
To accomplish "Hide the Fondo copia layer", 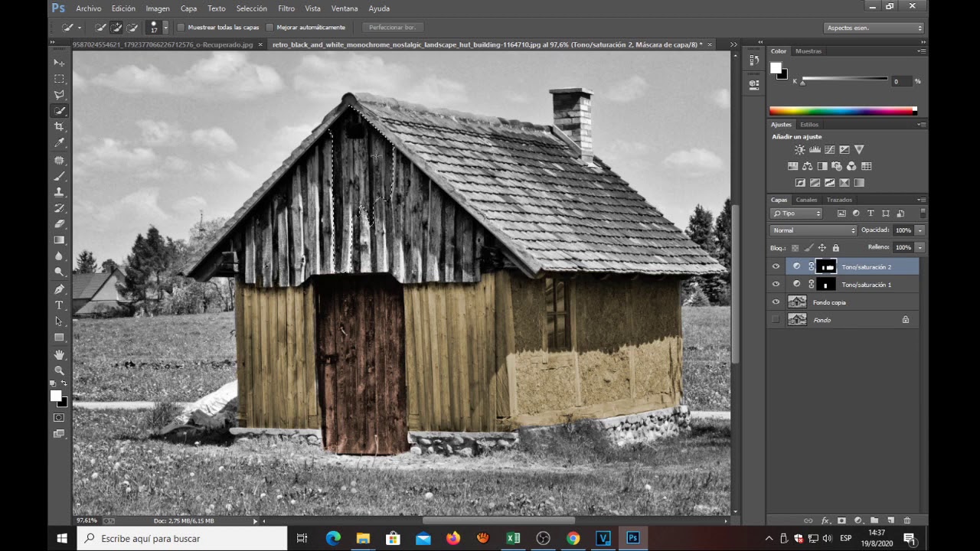I will (776, 302).
